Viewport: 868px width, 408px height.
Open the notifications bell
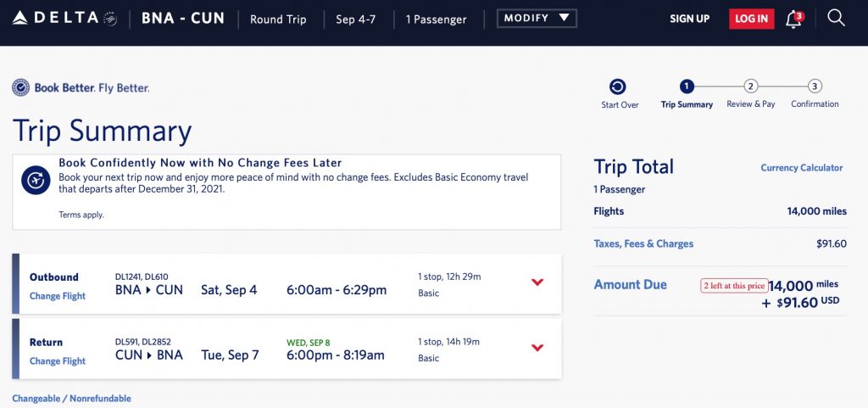[x=793, y=20]
